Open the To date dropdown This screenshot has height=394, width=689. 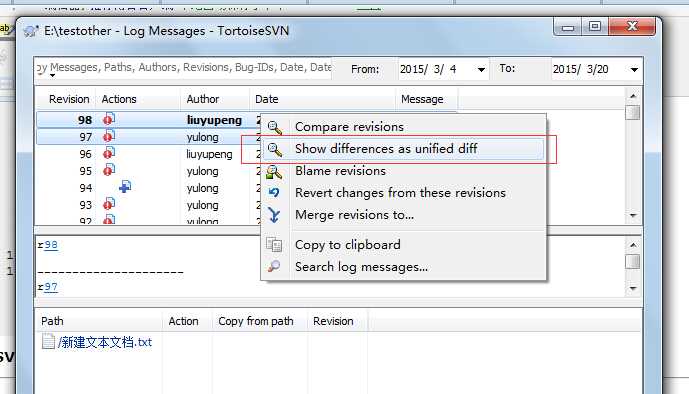click(x=634, y=70)
